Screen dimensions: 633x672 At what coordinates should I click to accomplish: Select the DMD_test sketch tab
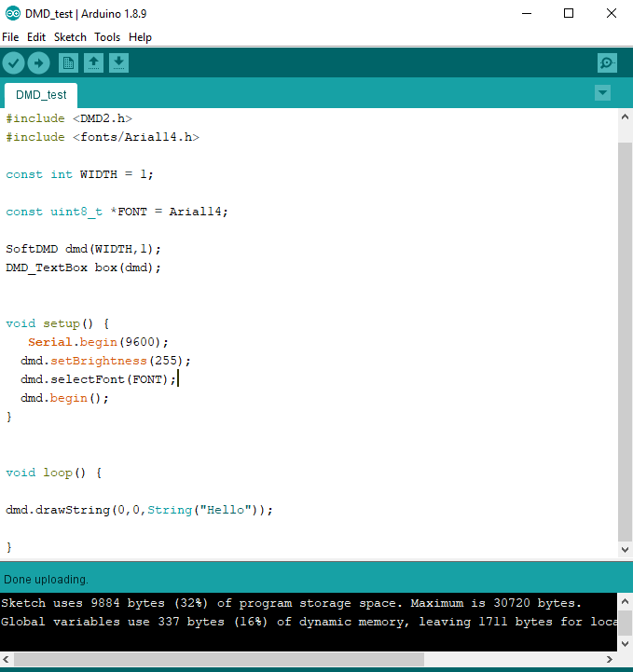coord(41,95)
